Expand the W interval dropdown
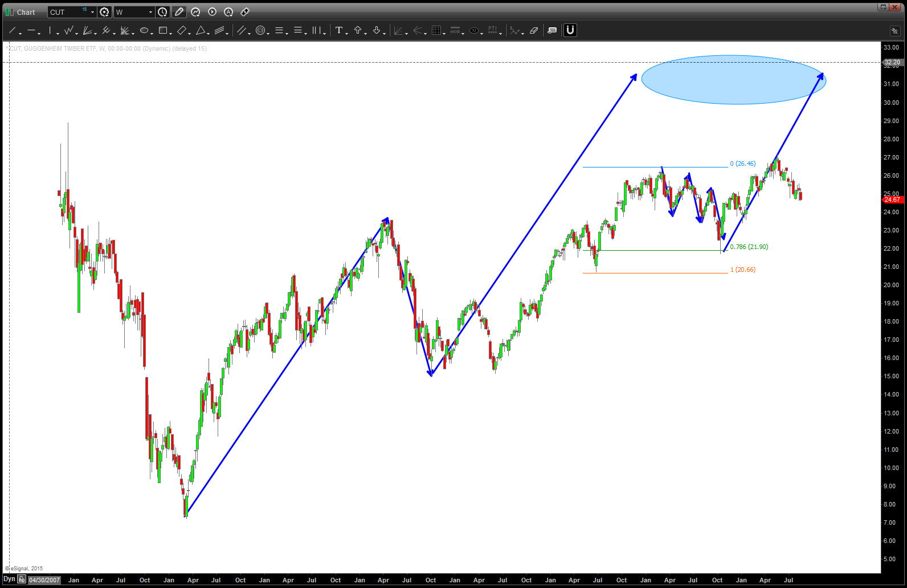This screenshot has width=907, height=588. 150,12
